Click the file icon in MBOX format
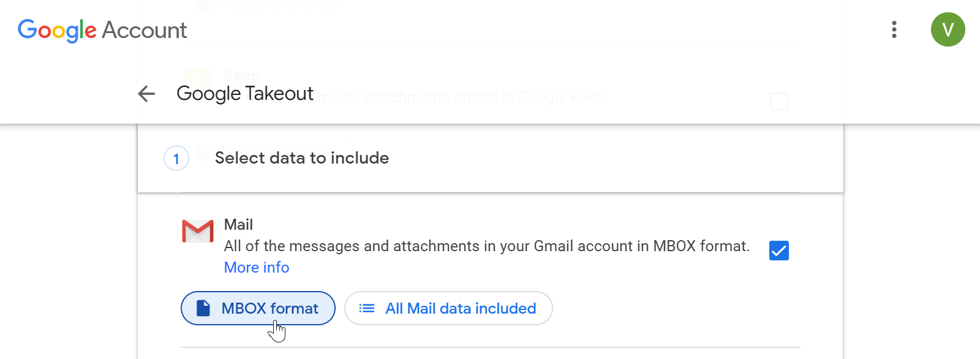Image resolution: width=980 pixels, height=359 pixels. click(203, 308)
